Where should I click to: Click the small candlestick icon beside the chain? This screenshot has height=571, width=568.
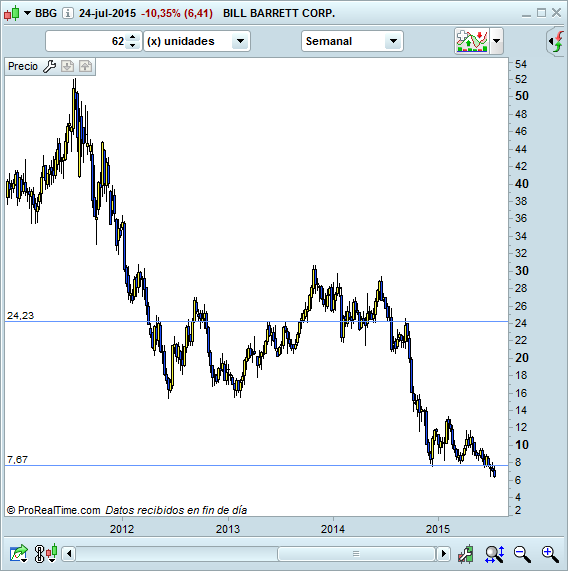pyautogui.click(x=52, y=553)
